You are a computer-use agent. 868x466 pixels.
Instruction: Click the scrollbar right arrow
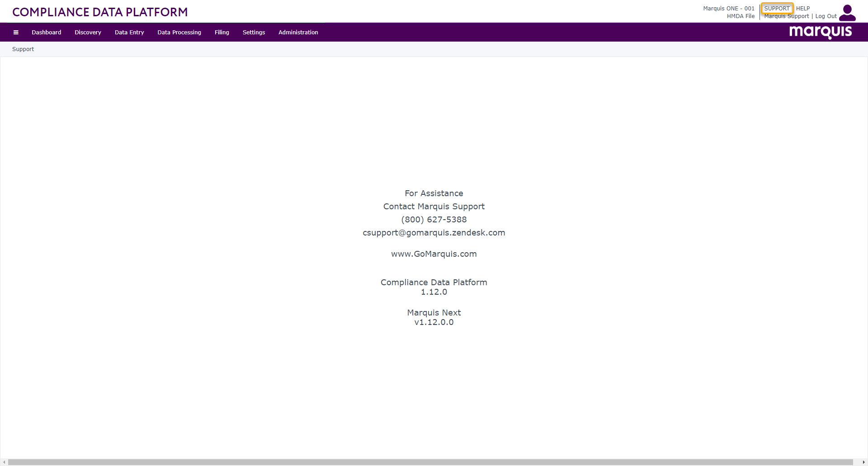863,462
